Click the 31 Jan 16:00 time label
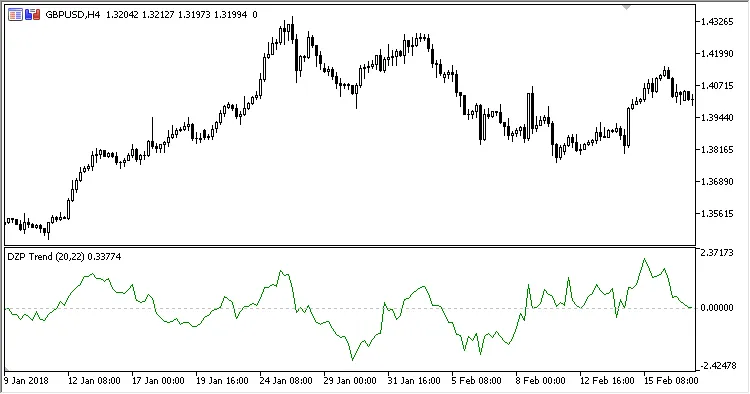 pos(414,381)
